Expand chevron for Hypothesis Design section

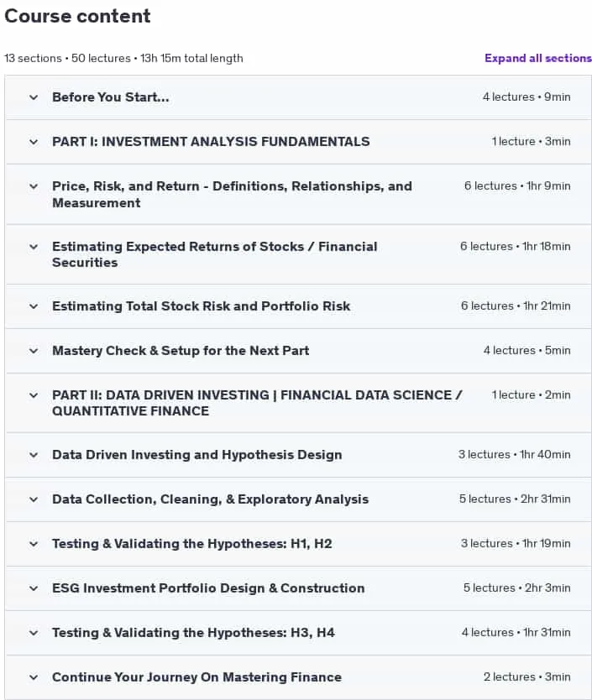point(34,455)
